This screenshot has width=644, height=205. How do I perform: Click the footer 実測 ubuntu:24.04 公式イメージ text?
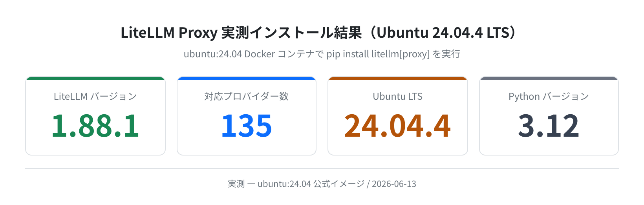[x=296, y=184]
